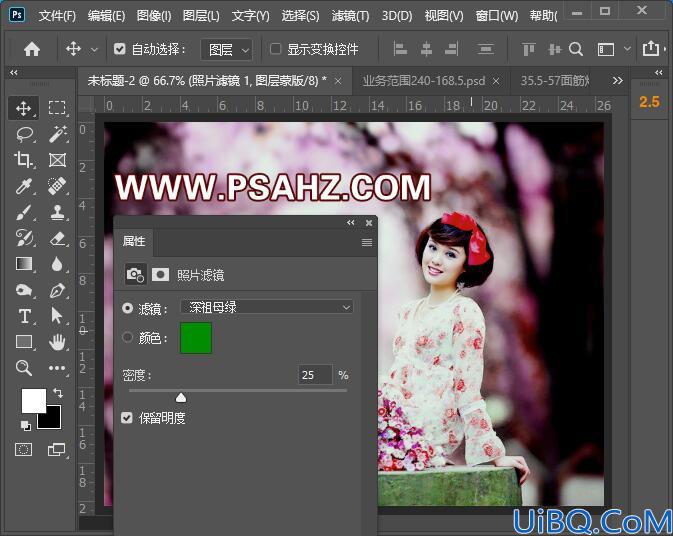Enable the 显示变换控件 checkbox

point(275,49)
